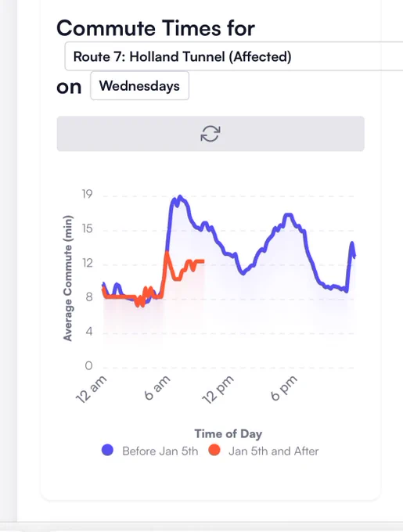The height and width of the screenshot is (532, 403).
Task: Click the orange spike near 12 minutes
Action: coord(167,252)
